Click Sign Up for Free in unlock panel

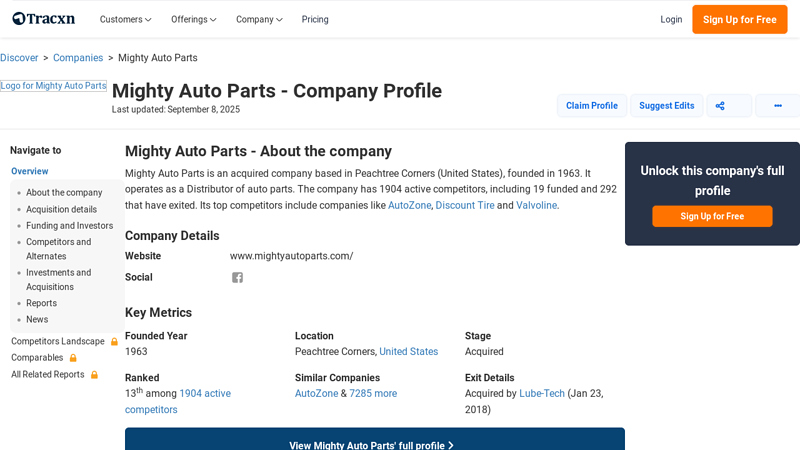[712, 216]
